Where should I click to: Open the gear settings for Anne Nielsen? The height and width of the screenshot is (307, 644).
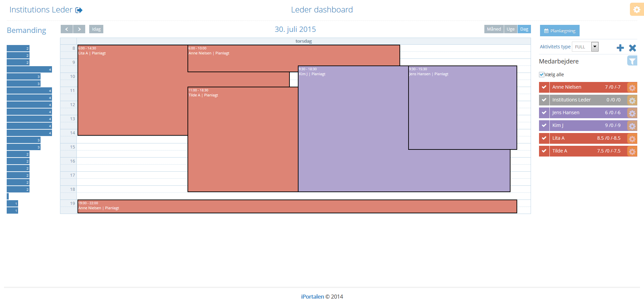coord(632,87)
